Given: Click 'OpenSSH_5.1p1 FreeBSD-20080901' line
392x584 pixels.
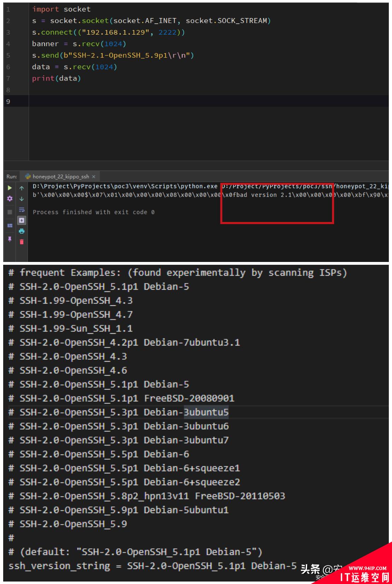Looking at the screenshot, I should [121, 398].
